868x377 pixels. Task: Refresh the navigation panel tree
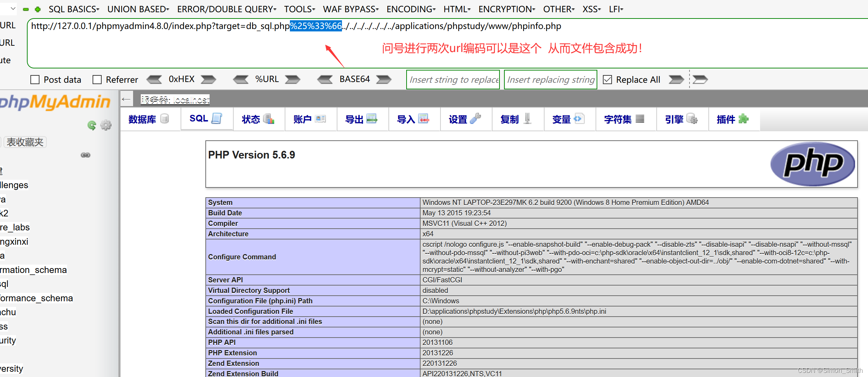[x=92, y=125]
